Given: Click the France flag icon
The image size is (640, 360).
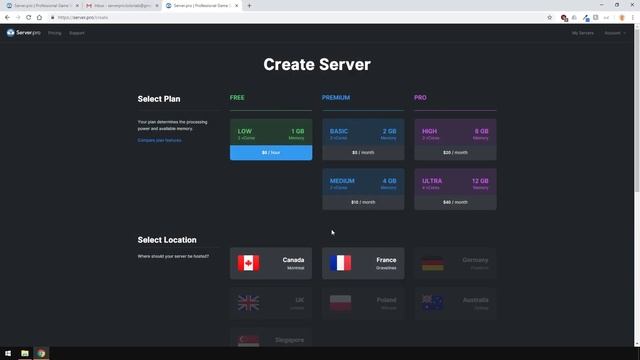Looking at the screenshot, I should 340,263.
